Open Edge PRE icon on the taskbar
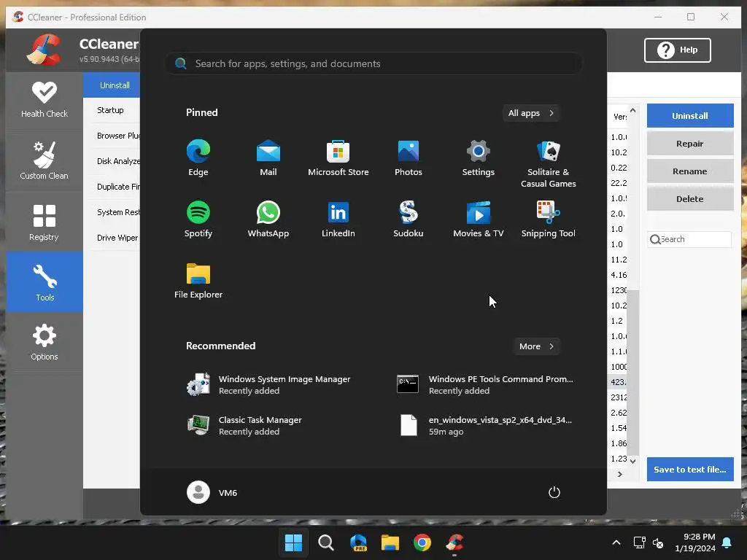 point(358,542)
